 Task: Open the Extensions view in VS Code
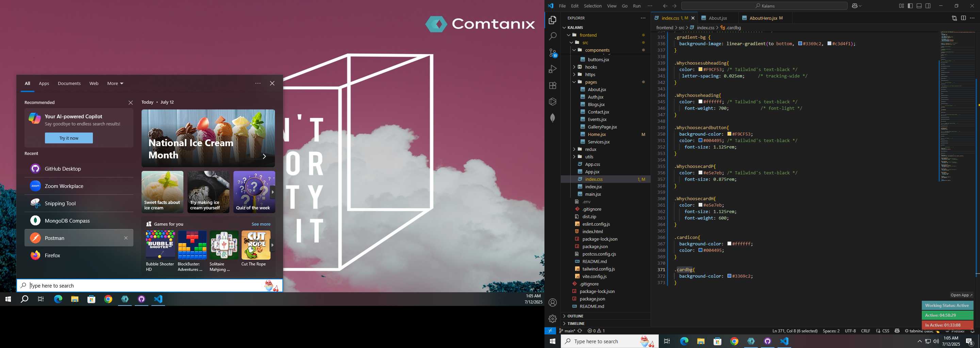pyautogui.click(x=553, y=86)
